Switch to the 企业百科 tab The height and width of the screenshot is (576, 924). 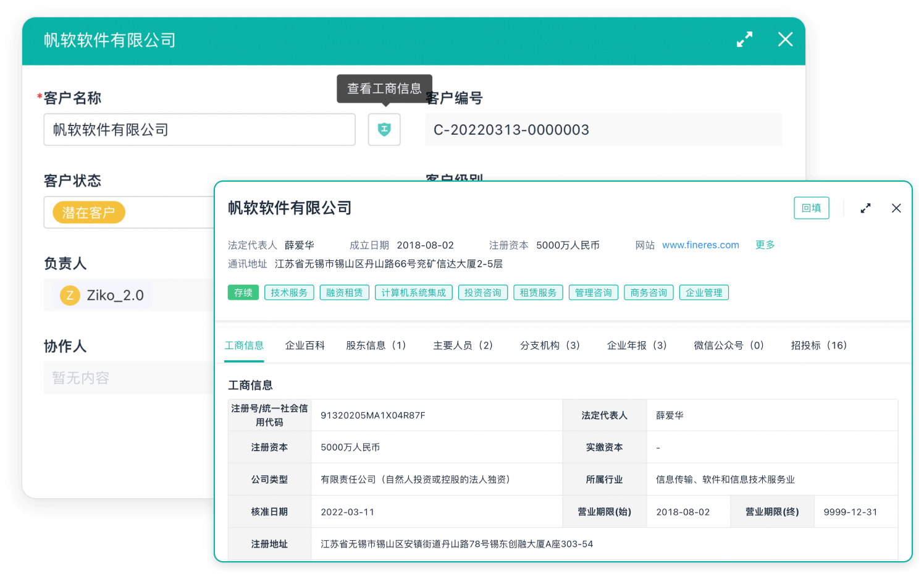(304, 345)
